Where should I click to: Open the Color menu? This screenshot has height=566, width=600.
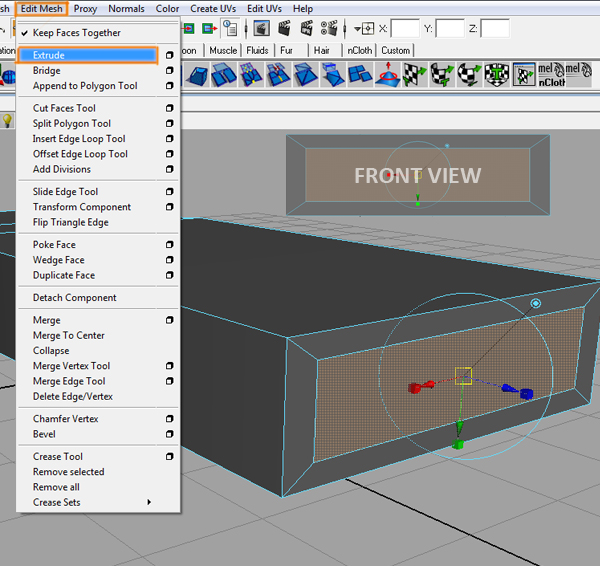click(167, 8)
